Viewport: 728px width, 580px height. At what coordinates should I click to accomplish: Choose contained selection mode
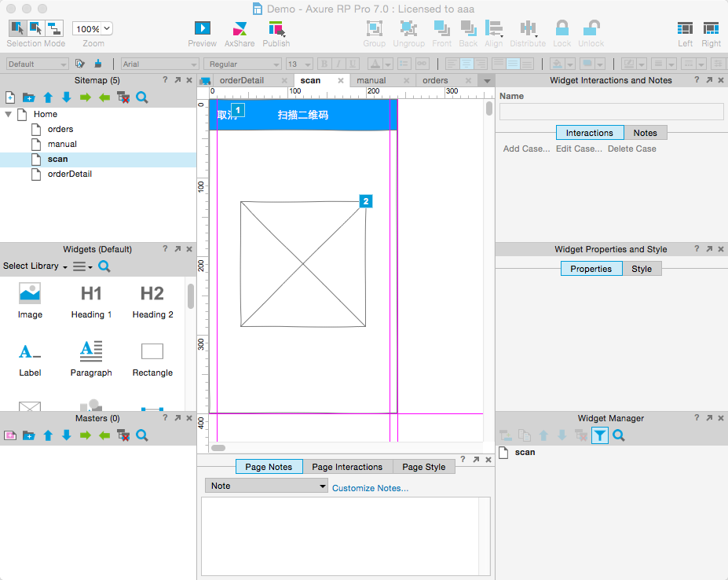click(x=36, y=28)
